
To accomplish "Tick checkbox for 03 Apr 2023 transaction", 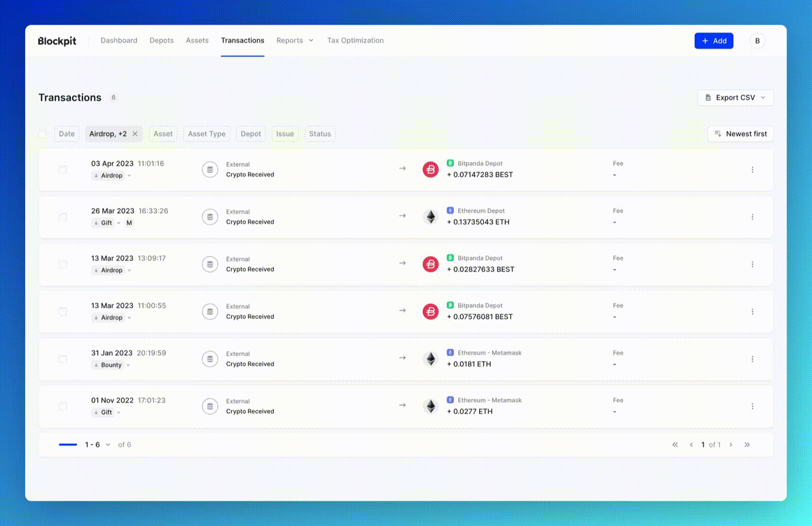I will tap(63, 170).
